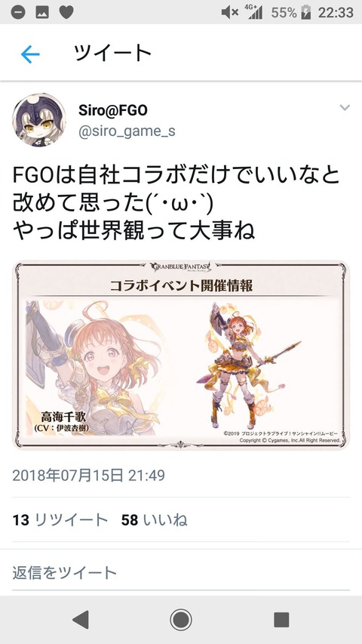
Task: Tap the 4G+ signal strength icon
Action: point(253,12)
